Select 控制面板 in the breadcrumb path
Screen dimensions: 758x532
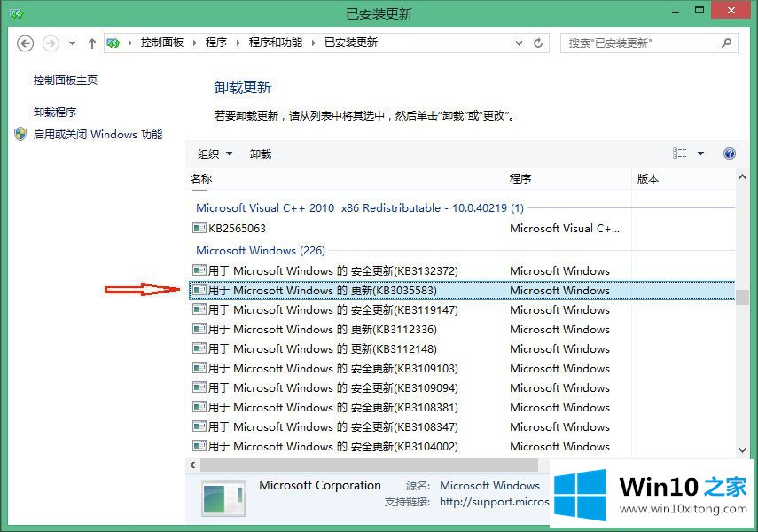pos(162,43)
